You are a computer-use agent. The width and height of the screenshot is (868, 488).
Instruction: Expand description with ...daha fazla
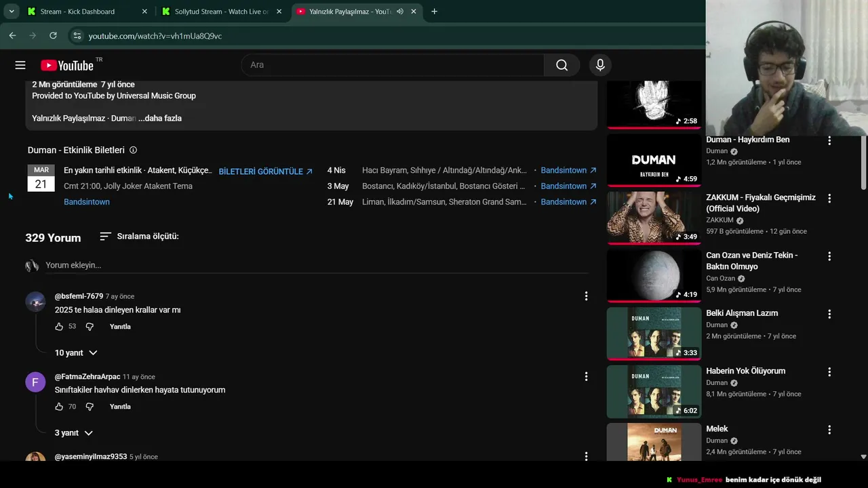click(x=160, y=119)
